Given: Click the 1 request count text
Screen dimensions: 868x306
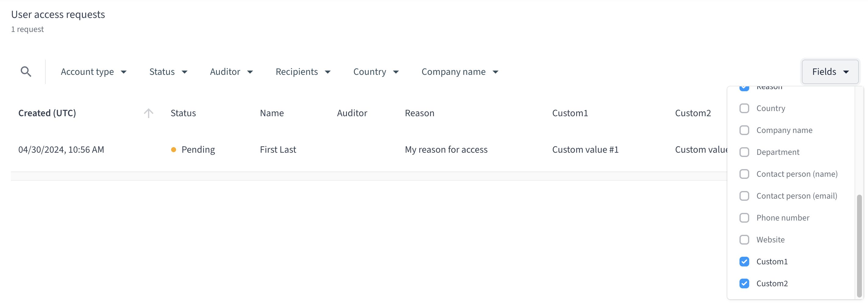Looking at the screenshot, I should point(27,29).
